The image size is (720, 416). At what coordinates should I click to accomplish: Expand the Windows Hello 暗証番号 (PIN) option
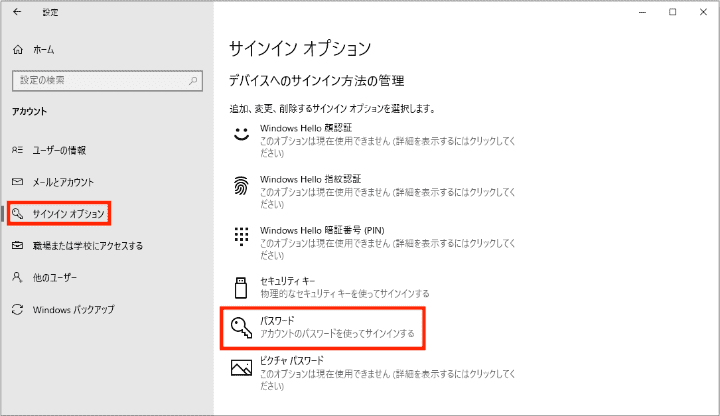pos(374,242)
